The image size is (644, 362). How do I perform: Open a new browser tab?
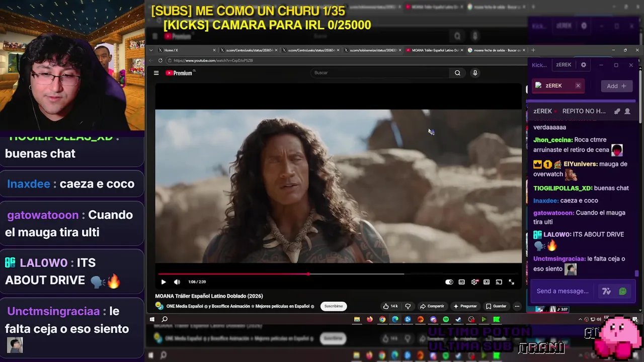pos(533,50)
